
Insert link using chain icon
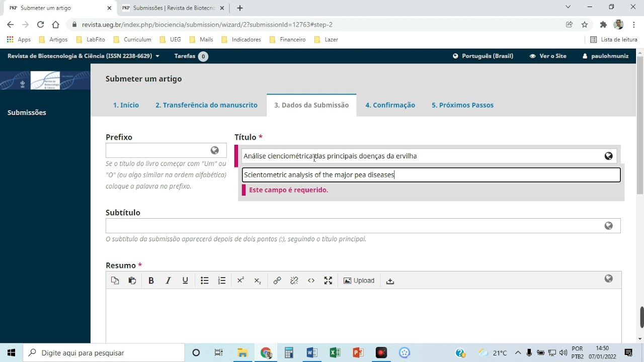(277, 281)
